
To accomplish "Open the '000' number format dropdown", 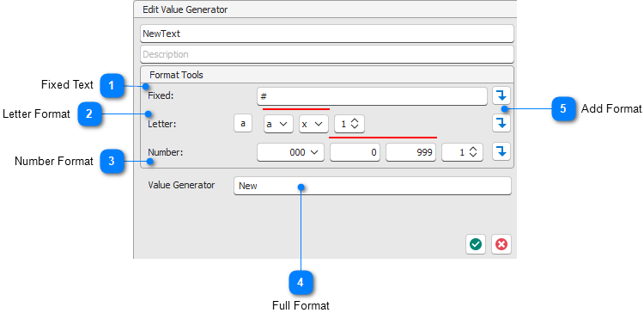I will tap(291, 152).
